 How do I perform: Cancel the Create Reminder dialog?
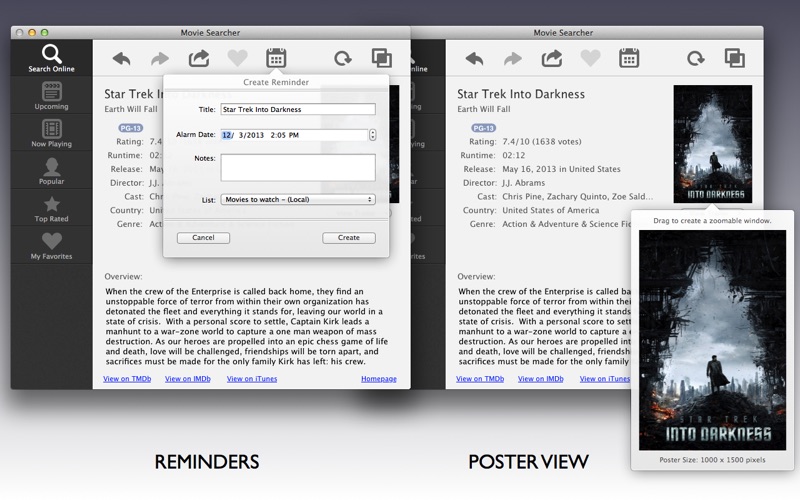(x=203, y=238)
